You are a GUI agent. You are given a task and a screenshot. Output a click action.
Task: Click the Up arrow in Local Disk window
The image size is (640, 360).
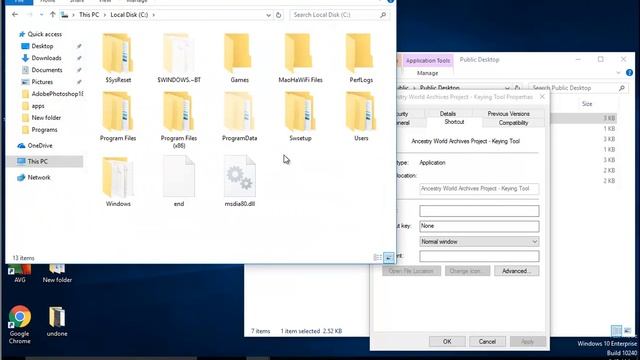point(52,15)
